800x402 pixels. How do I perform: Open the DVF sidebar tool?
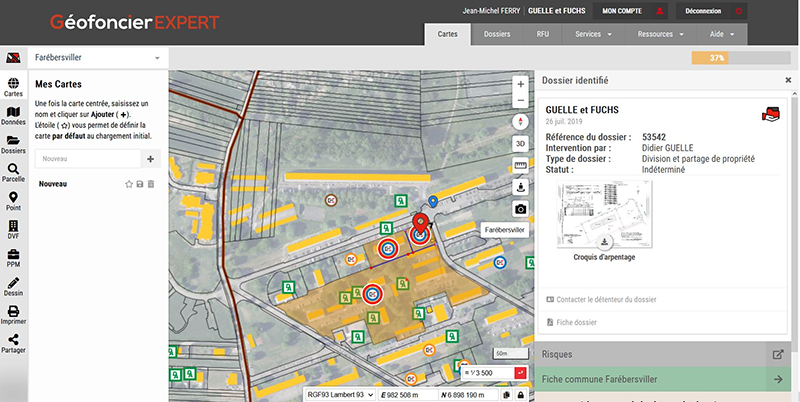coord(13,230)
